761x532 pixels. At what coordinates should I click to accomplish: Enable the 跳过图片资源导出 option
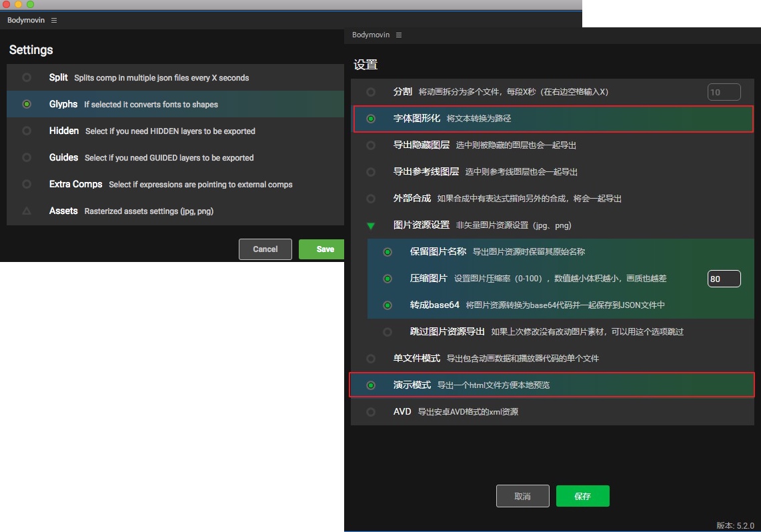[388, 332]
